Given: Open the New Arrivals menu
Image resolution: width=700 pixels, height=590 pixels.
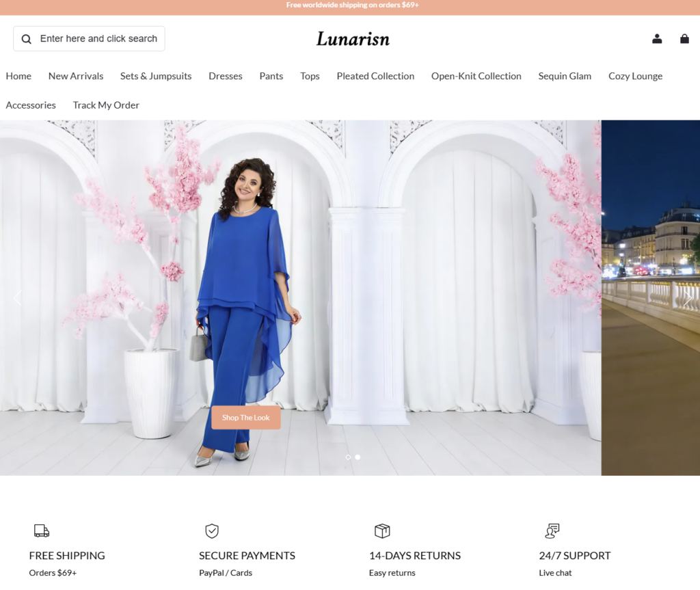Looking at the screenshot, I should [76, 76].
